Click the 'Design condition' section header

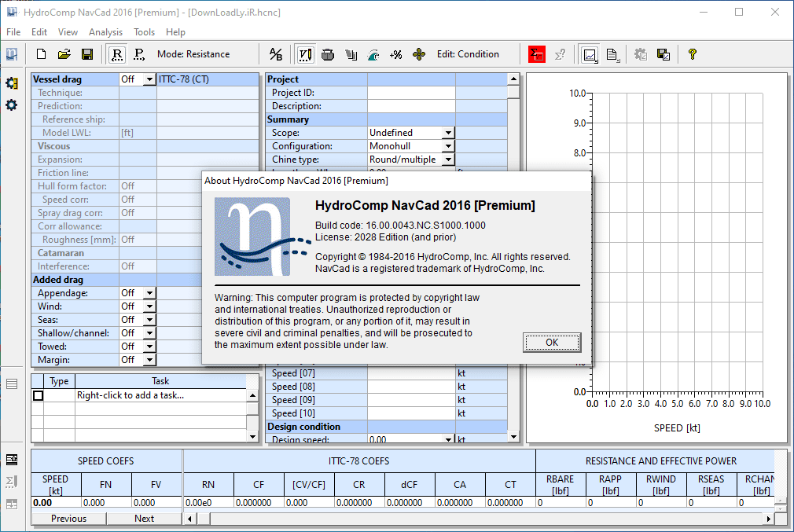tap(317, 427)
